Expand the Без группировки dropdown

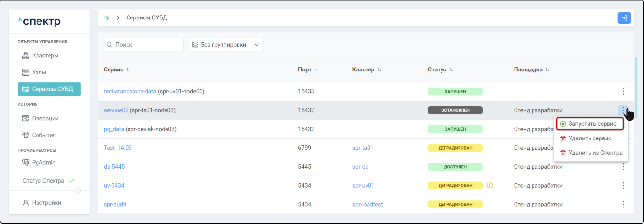[226, 45]
